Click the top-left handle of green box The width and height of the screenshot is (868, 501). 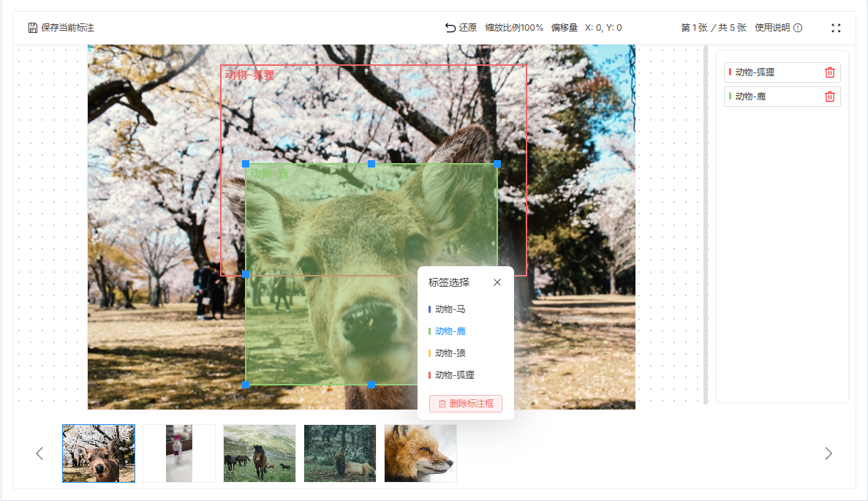click(246, 164)
